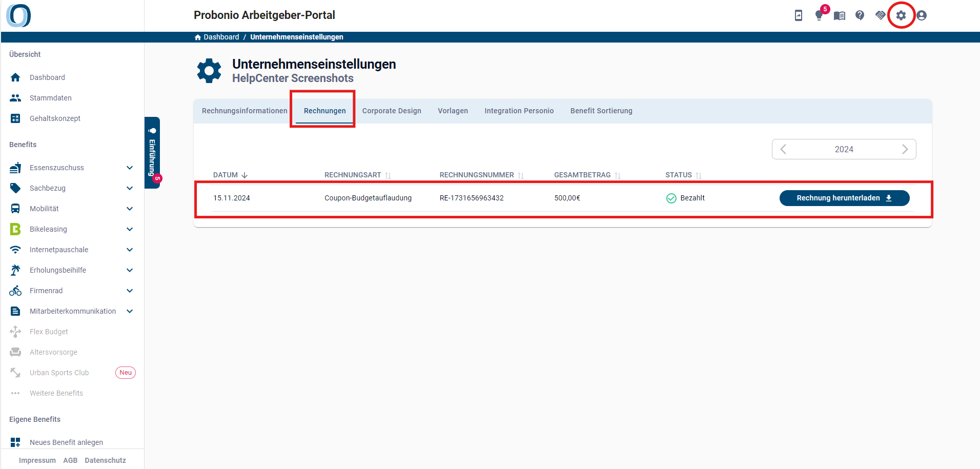Image resolution: width=980 pixels, height=469 pixels.
Task: Click the Altersvorsorge sofa icon
Action: click(15, 352)
